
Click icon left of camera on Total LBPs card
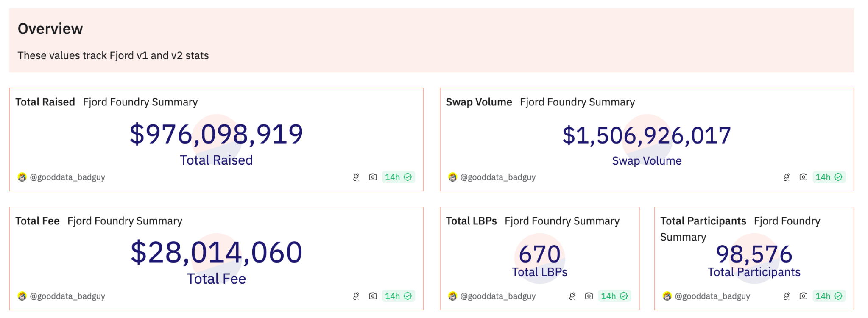tap(572, 296)
